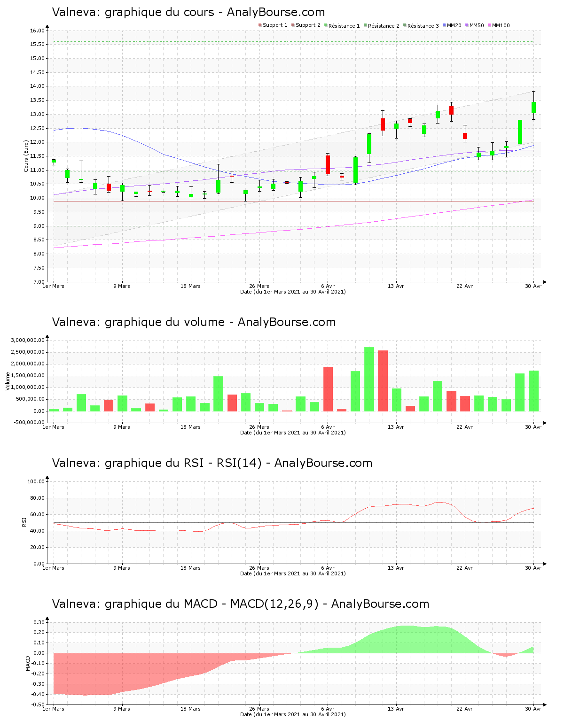Click '18 Mars' on the volume chart axis
The width and height of the screenshot is (564, 728).
tap(190, 427)
